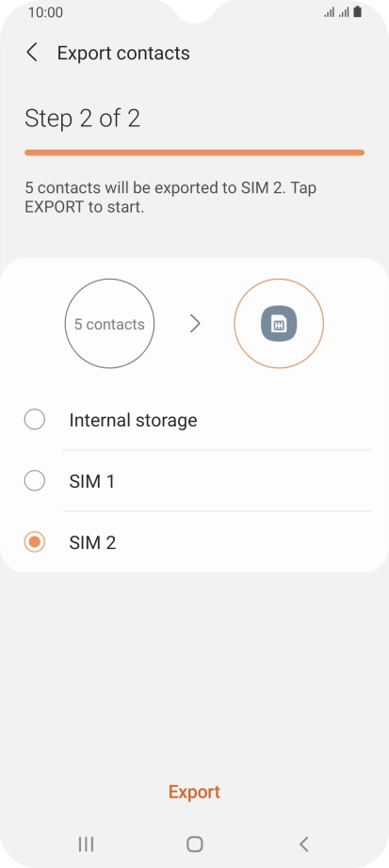The image size is (389, 868).
Task: Tap the system back button in navigation bar
Action: [x=303, y=844]
